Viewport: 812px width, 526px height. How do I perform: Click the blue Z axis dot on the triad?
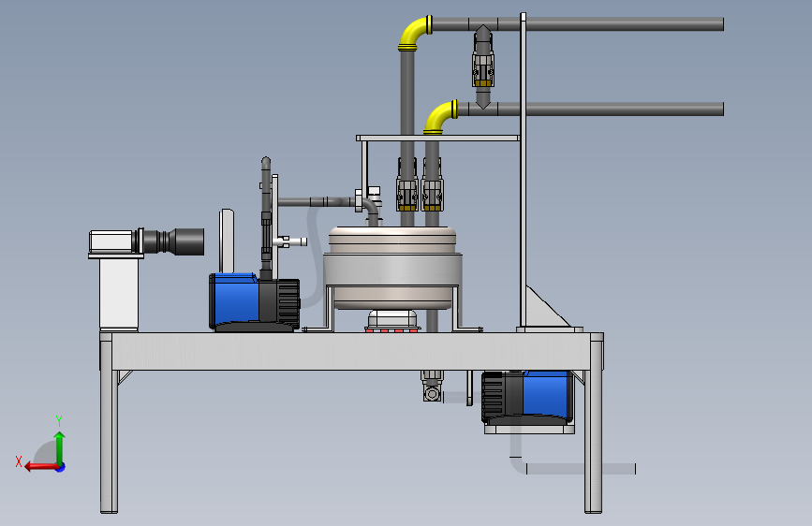(x=61, y=467)
